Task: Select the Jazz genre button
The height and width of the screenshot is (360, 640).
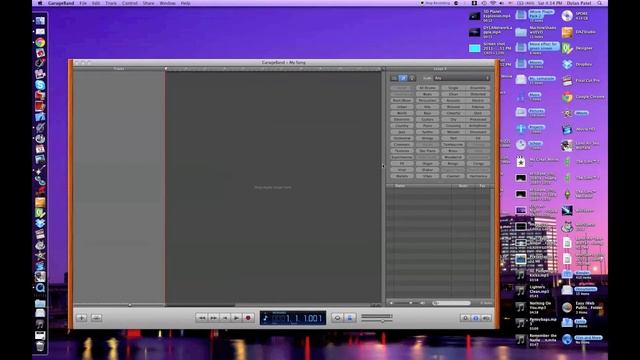Action: (x=402, y=132)
